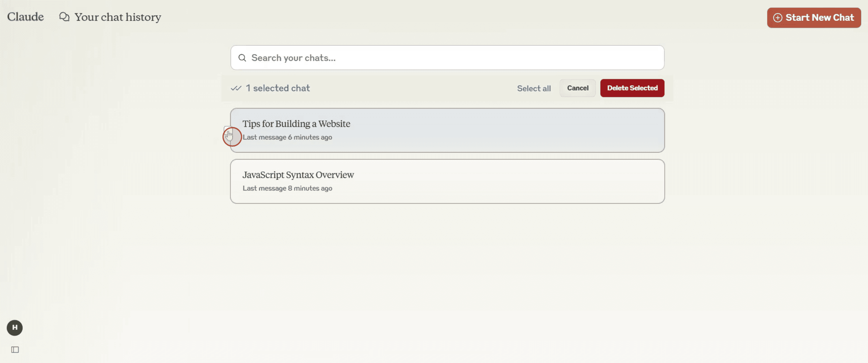Open the H user avatar menu

[x=14, y=327]
